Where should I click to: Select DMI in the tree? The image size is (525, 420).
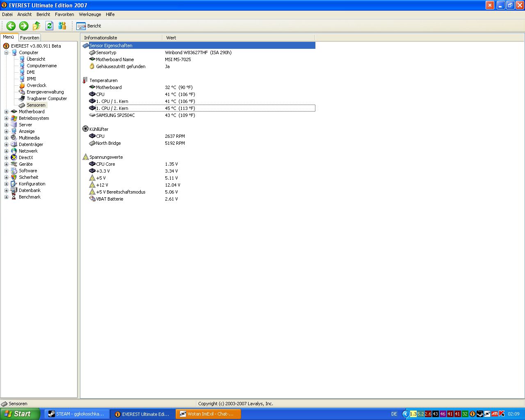[31, 72]
